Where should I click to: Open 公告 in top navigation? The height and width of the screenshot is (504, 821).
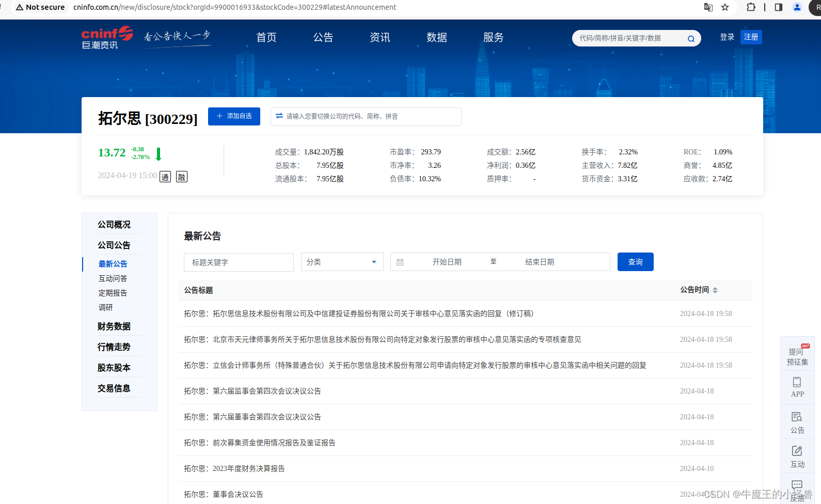coord(323,37)
